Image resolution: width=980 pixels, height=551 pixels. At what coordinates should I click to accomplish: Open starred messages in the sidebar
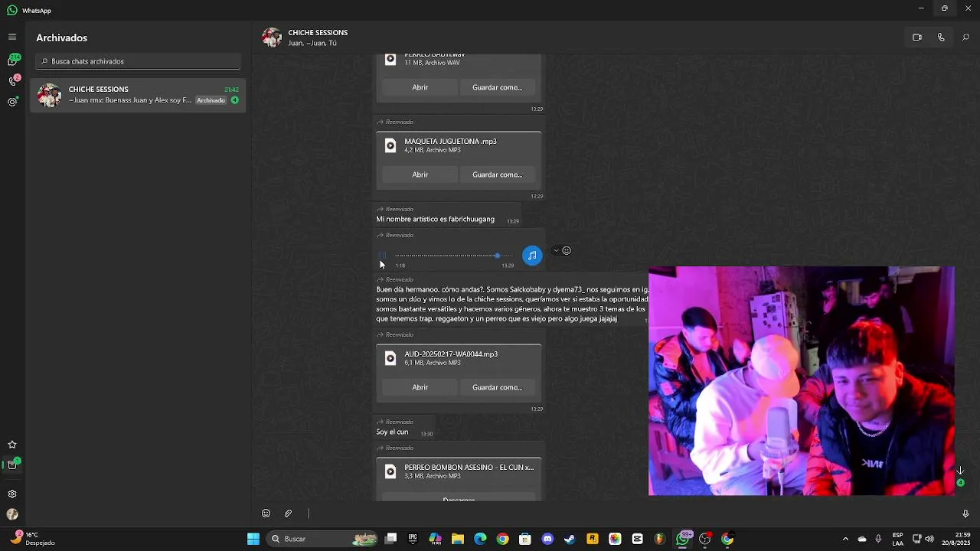[x=12, y=445]
